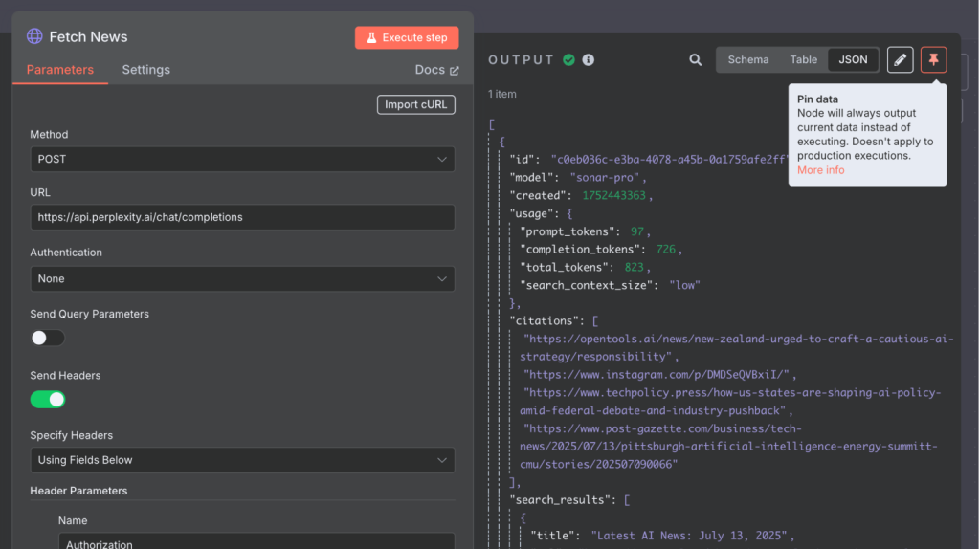Click the Import cURL button

click(415, 104)
